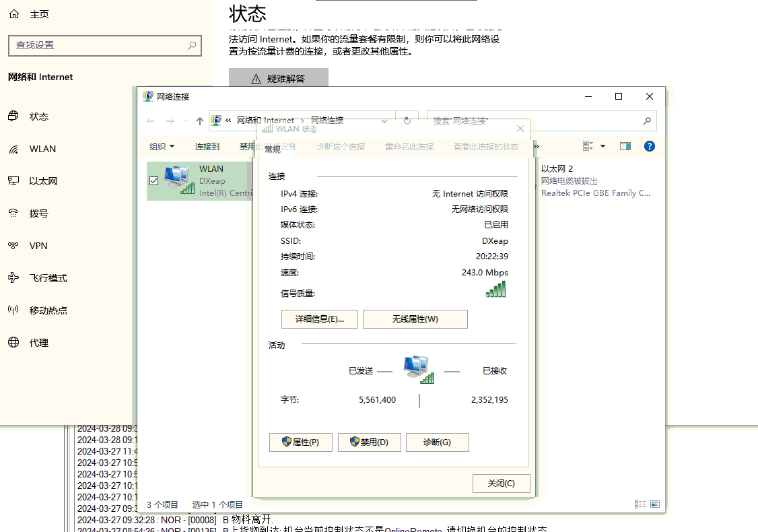Select the VPN icon in Settings sidebar

pyautogui.click(x=13, y=246)
